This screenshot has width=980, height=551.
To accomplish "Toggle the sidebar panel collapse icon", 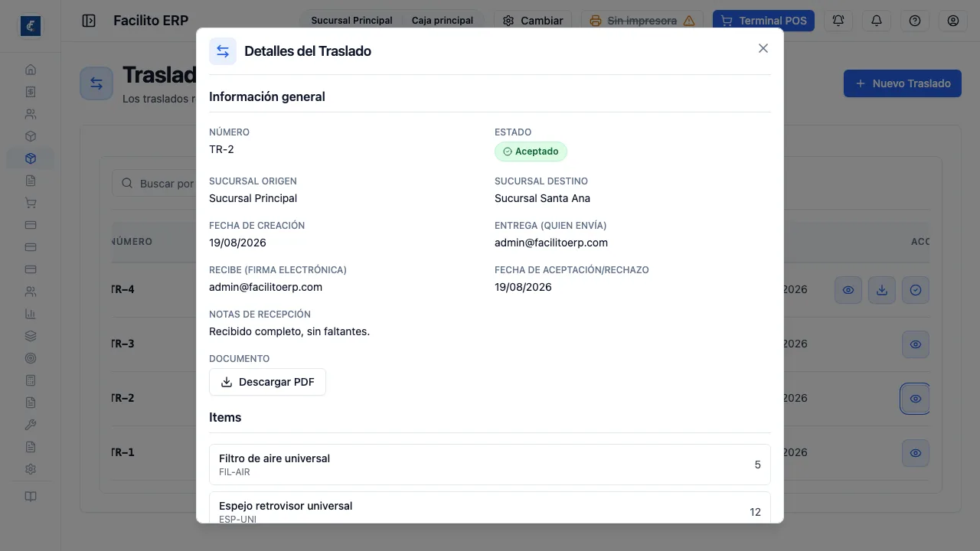I will [x=89, y=21].
